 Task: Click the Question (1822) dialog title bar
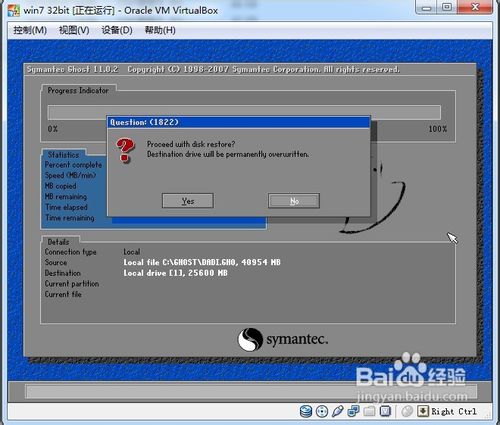coord(238,122)
